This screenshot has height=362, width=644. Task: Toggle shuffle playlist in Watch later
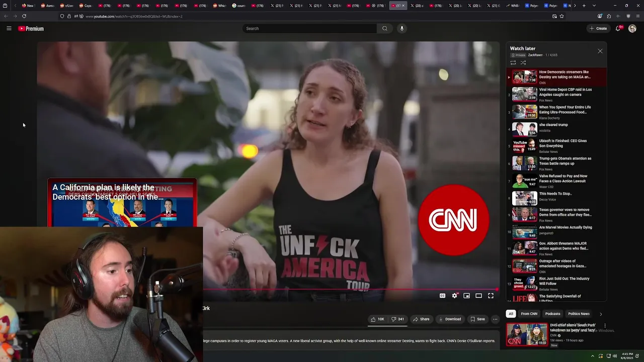[x=523, y=63]
